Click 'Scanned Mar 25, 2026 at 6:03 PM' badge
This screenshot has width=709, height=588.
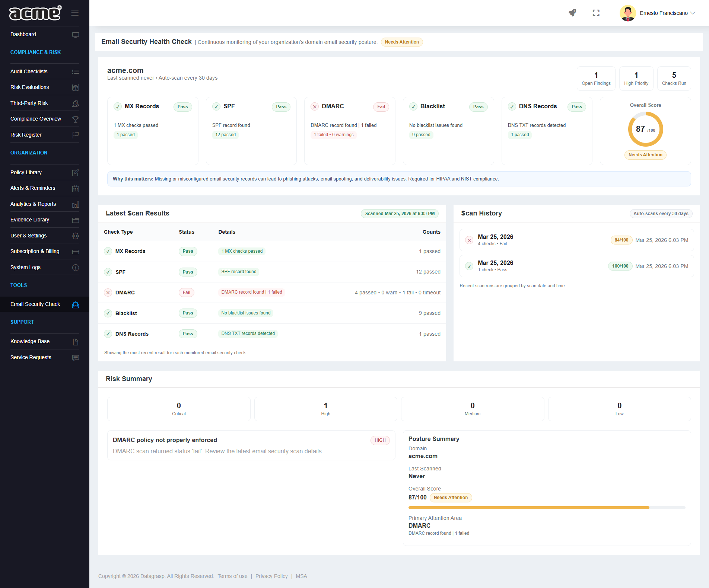click(400, 214)
